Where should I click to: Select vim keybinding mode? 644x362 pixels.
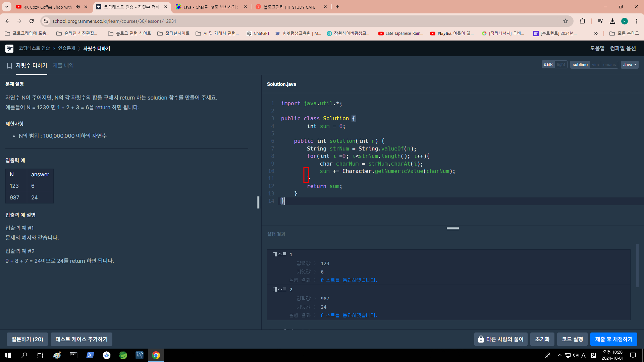(595, 65)
